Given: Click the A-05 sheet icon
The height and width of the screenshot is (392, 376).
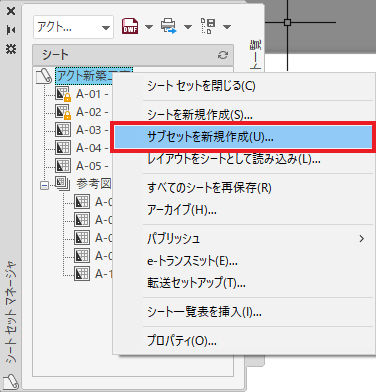Looking at the screenshot, I should pyautogui.click(x=62, y=166).
